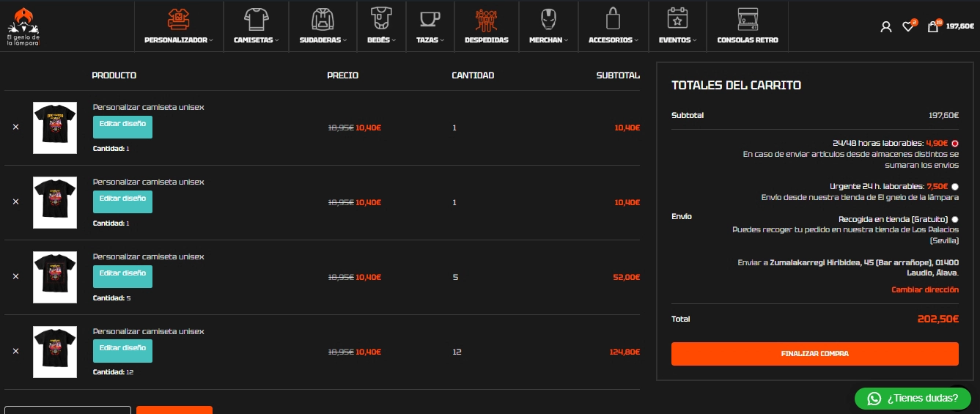
Task: Expand the Sudaderas dropdown menu
Action: click(x=323, y=40)
